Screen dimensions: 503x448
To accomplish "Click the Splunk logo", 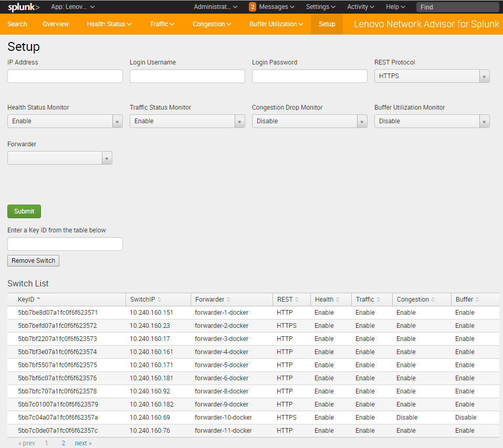I will pos(24,7).
